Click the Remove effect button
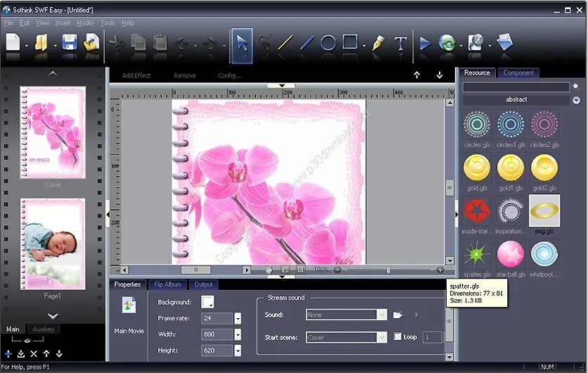 pos(184,75)
